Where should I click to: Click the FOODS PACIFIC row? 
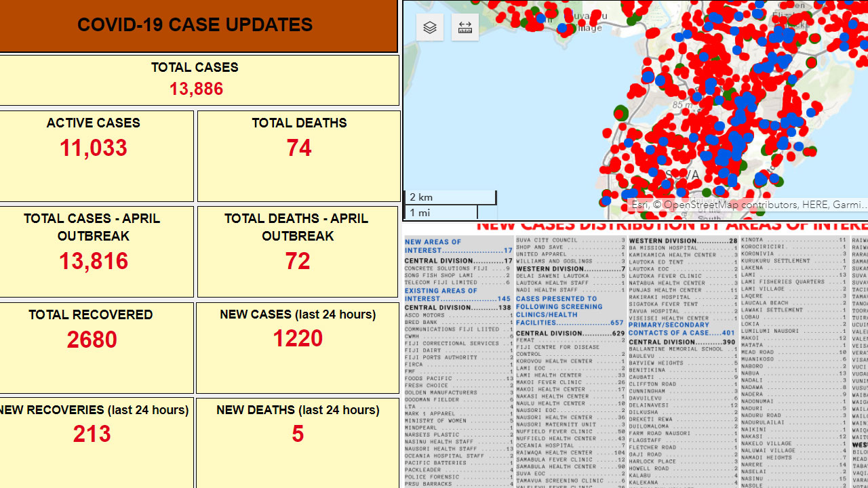(x=458, y=378)
